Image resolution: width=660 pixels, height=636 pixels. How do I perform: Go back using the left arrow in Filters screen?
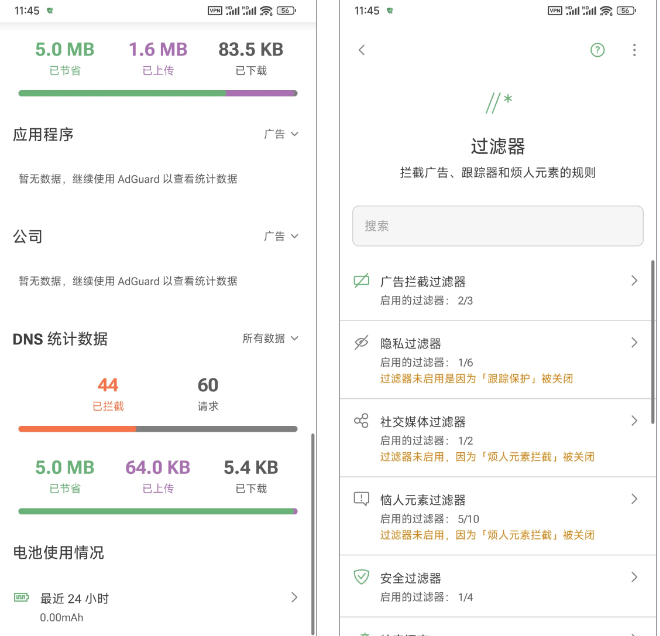362,50
